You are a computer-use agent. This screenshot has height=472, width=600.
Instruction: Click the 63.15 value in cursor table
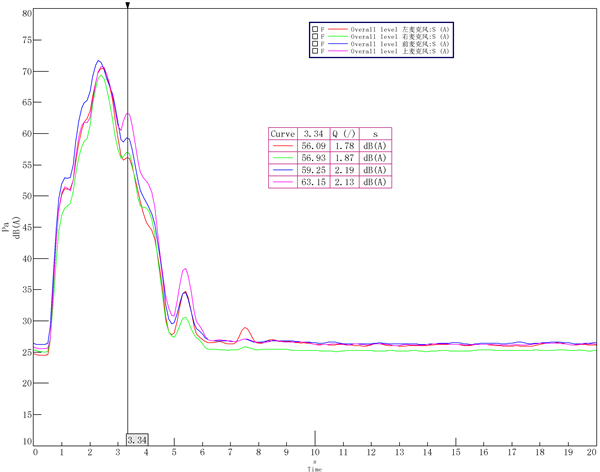coord(314,182)
